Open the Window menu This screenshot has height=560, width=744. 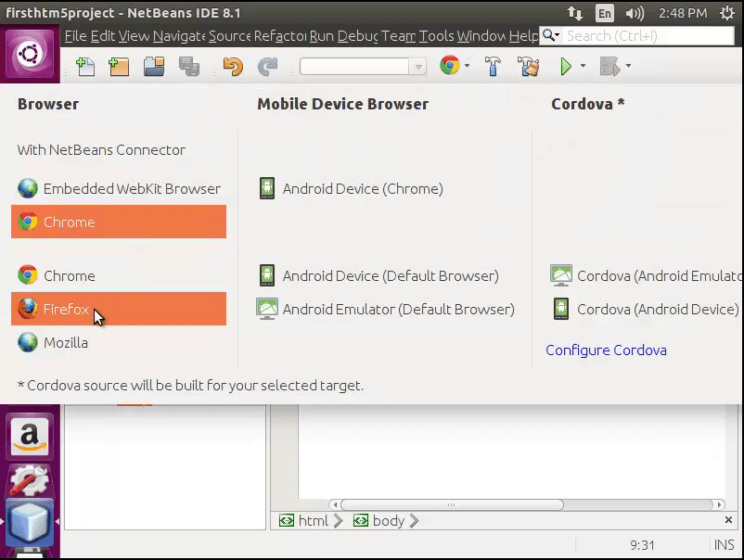[481, 36]
